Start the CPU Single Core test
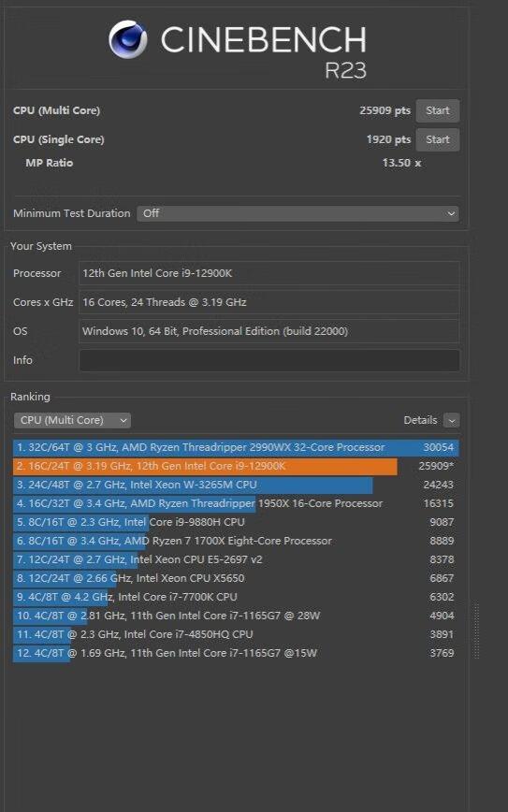The height and width of the screenshot is (812, 508). [x=438, y=139]
